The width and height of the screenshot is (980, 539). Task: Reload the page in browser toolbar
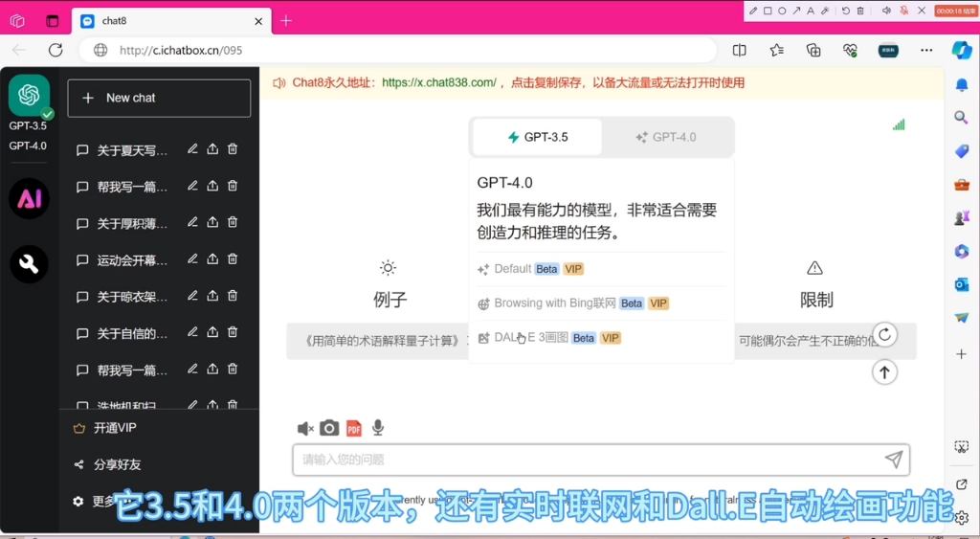click(x=56, y=50)
